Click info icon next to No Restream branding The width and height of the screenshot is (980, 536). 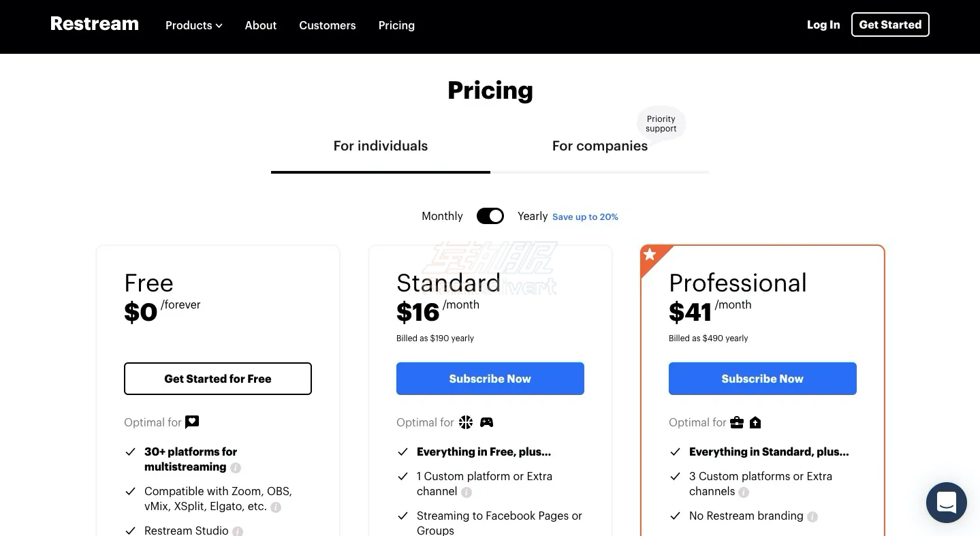tap(812, 517)
